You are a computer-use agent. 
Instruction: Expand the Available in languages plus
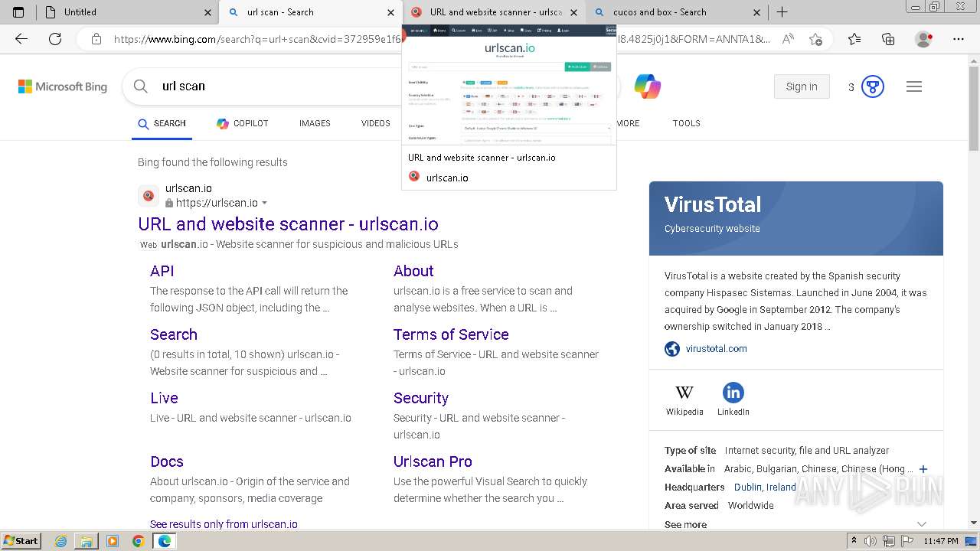(x=923, y=469)
